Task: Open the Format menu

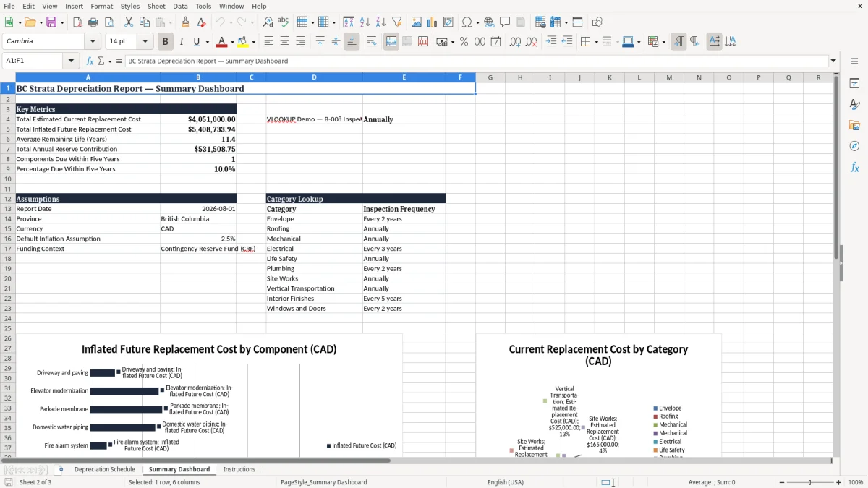Action: tap(101, 6)
